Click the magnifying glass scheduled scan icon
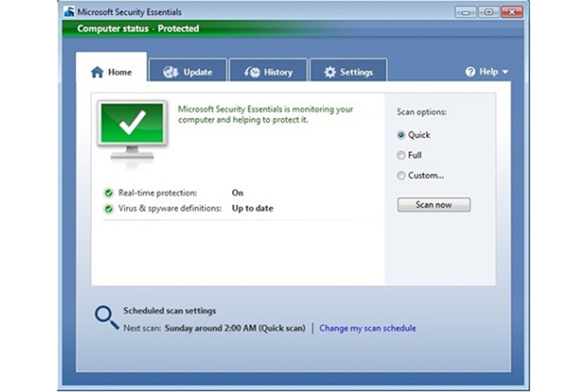 tap(107, 318)
